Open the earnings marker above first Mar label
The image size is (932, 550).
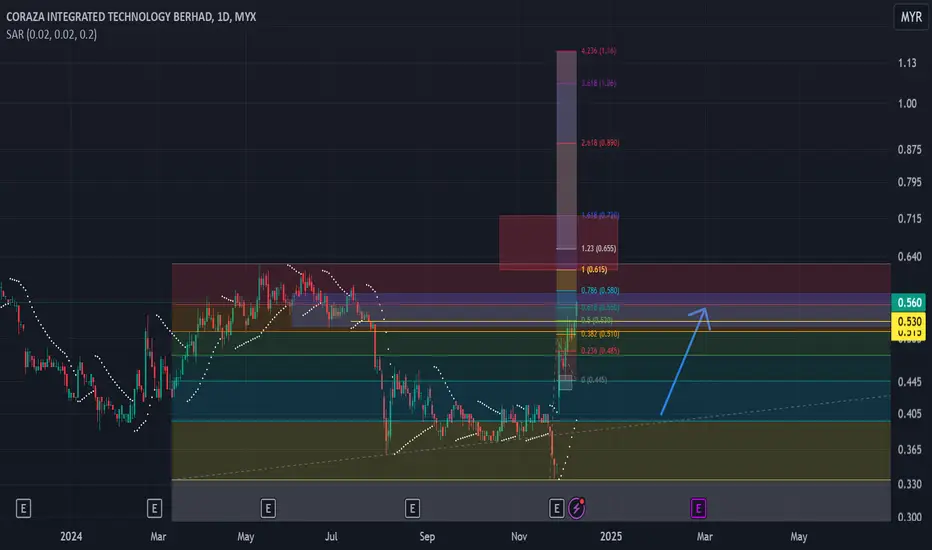[x=155, y=508]
